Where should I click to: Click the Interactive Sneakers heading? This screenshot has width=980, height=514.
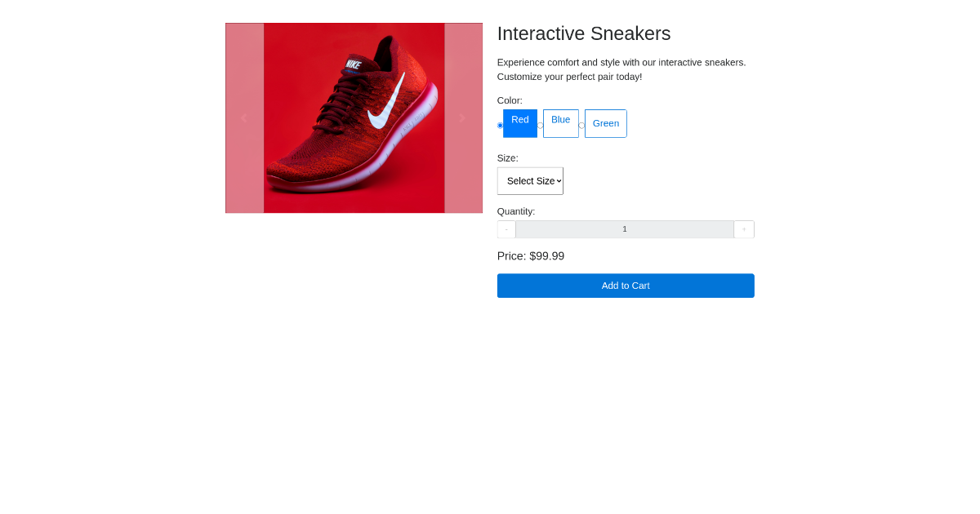tap(583, 33)
